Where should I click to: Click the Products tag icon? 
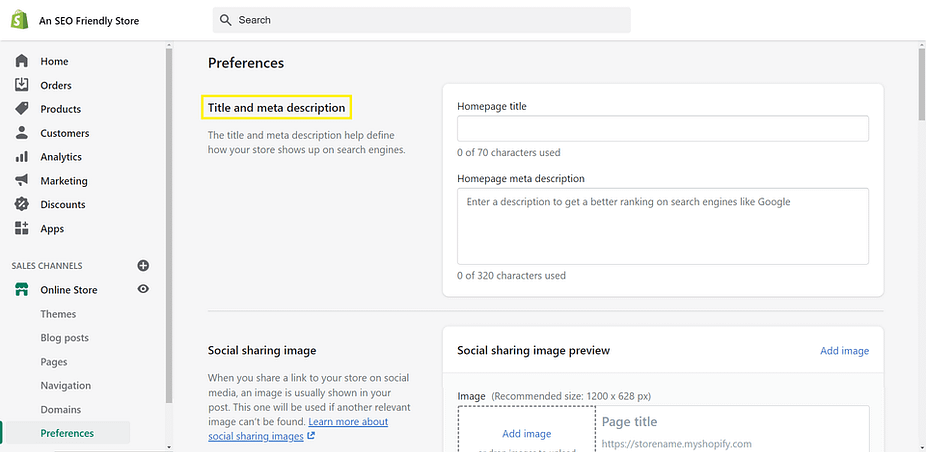[x=21, y=109]
